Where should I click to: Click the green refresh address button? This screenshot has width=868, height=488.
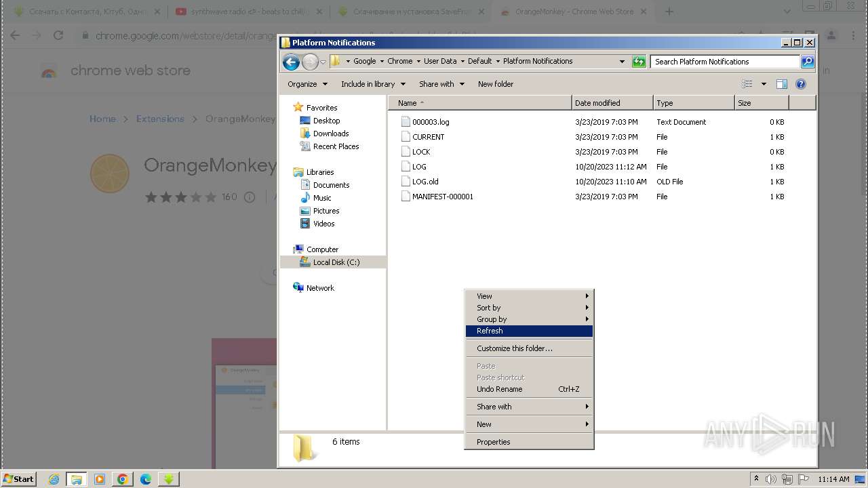point(639,62)
